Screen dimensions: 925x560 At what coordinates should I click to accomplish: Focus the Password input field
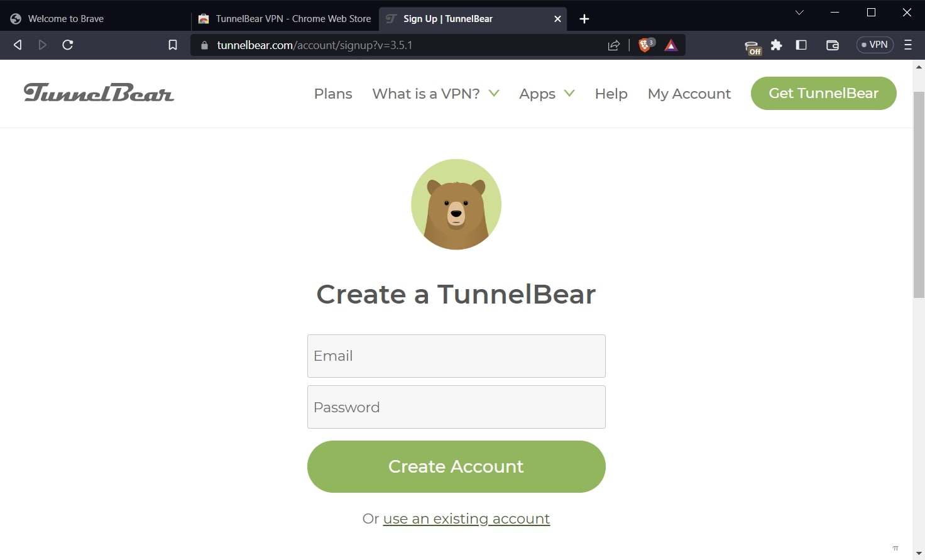coord(456,407)
